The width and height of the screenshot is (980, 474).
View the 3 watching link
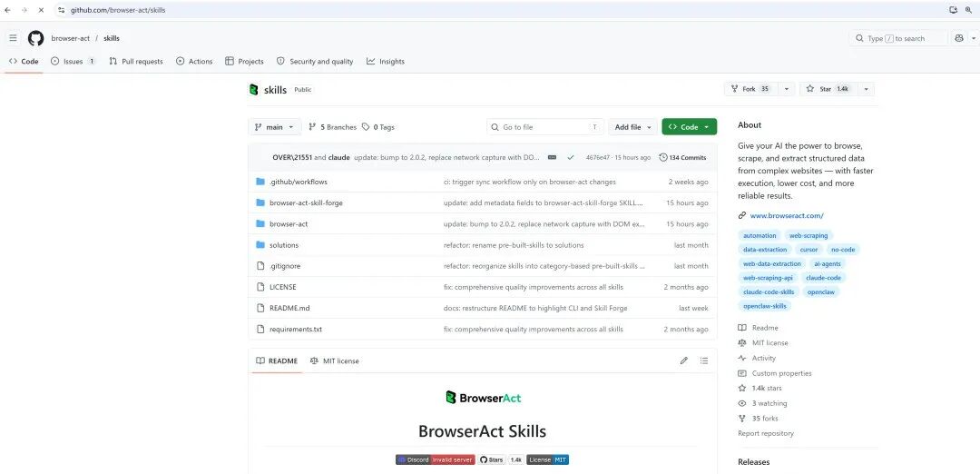[x=762, y=403]
